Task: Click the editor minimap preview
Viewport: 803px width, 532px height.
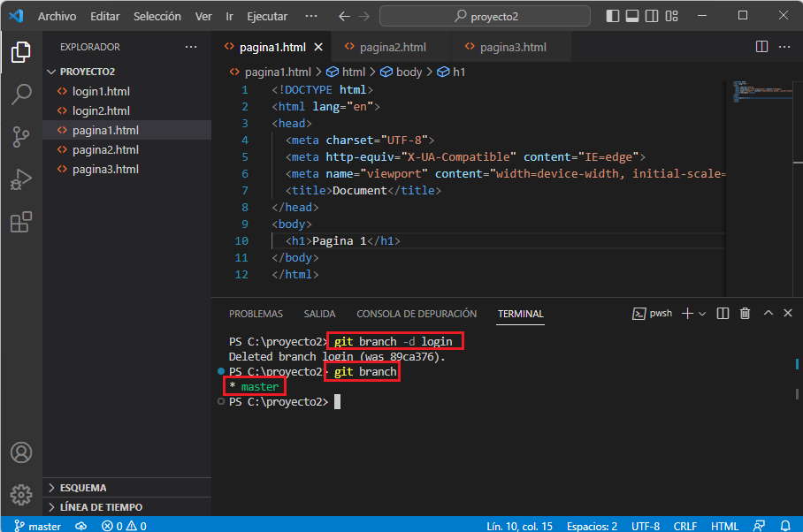Action: pos(762,92)
